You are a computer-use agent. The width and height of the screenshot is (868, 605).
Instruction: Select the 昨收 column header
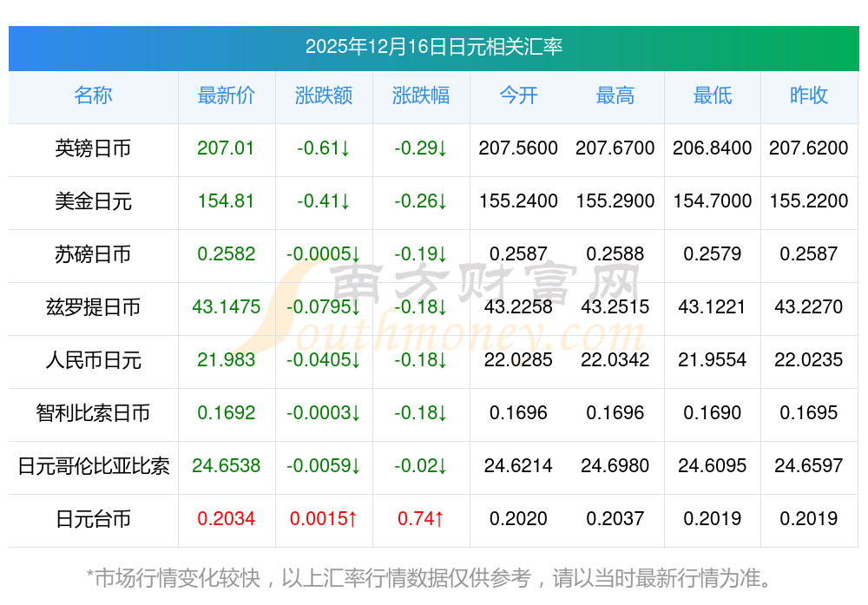pos(809,95)
